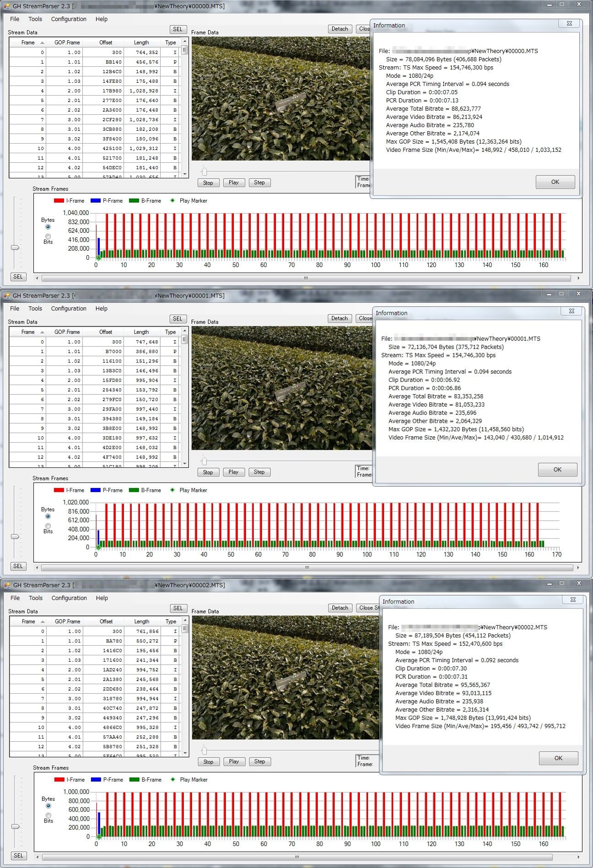This screenshot has width=593, height=868.
Task: Click the vertical zoom slider handle in 00000.MTS window
Action: click(x=15, y=247)
